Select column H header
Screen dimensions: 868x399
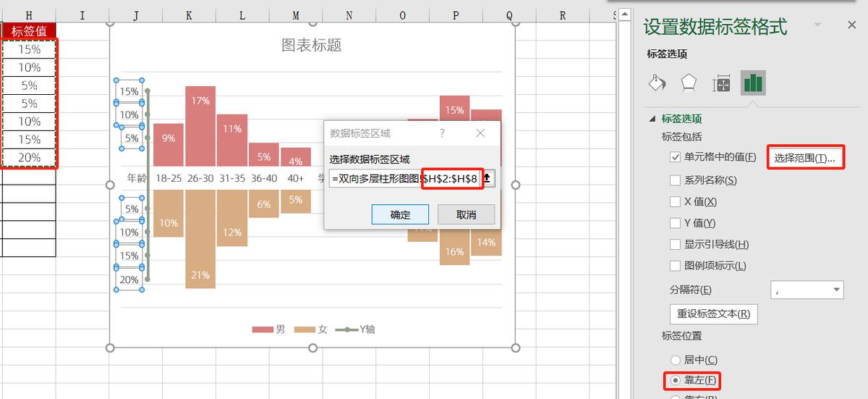29,15
